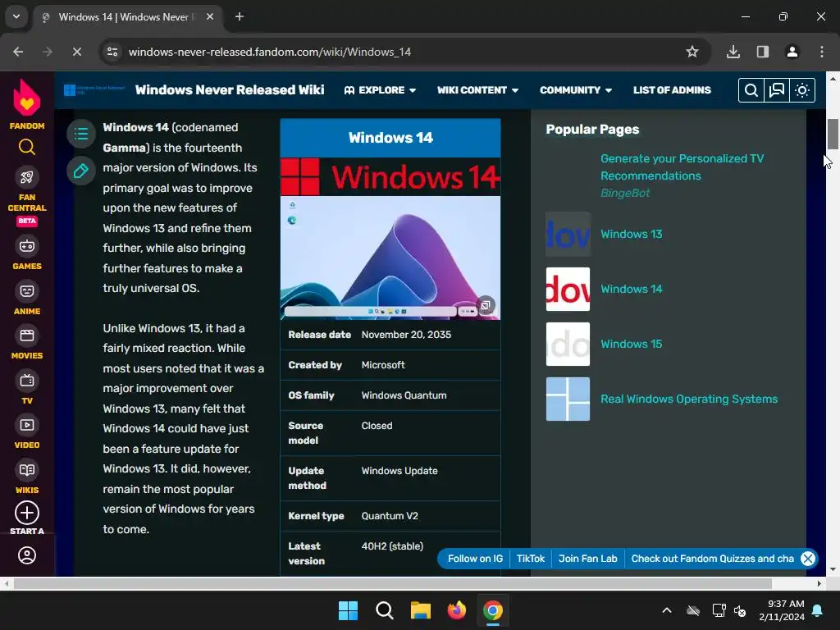Toggle light theme with sun icon
This screenshot has width=840, height=630.
[802, 90]
